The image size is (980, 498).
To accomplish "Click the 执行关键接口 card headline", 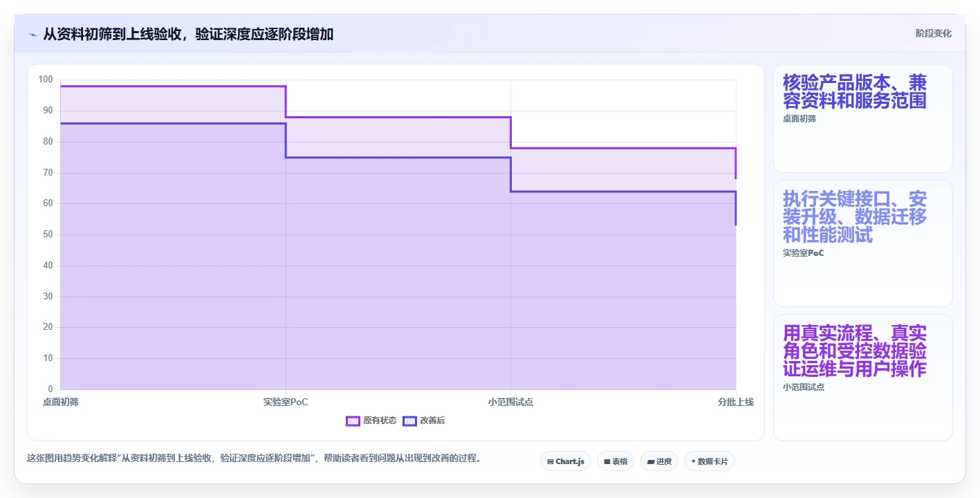I will 855,217.
